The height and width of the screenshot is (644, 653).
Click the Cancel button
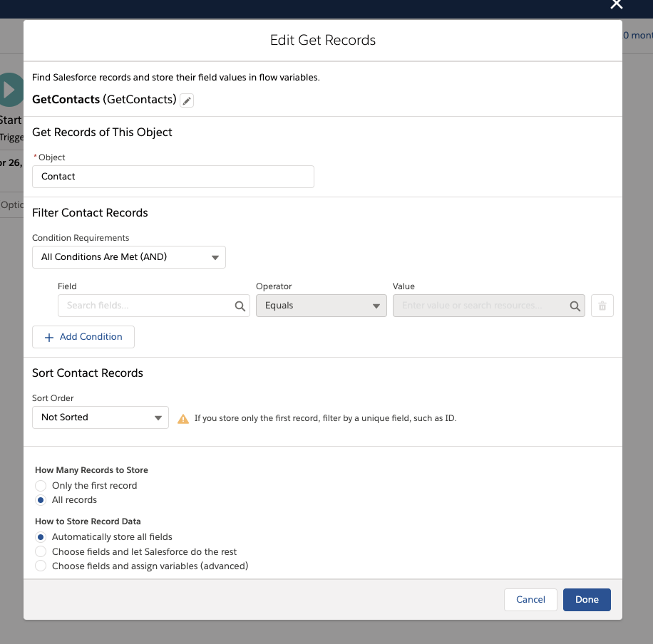pyautogui.click(x=530, y=600)
